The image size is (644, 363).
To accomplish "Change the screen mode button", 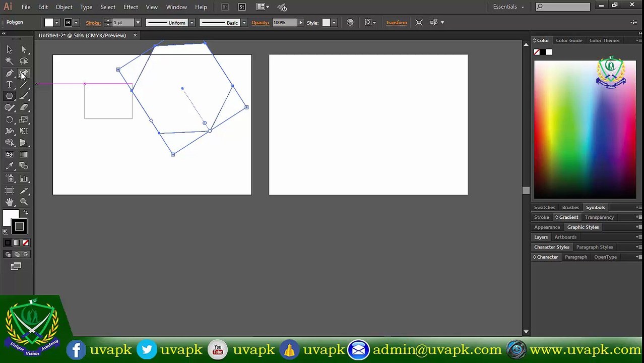I will point(16,266).
